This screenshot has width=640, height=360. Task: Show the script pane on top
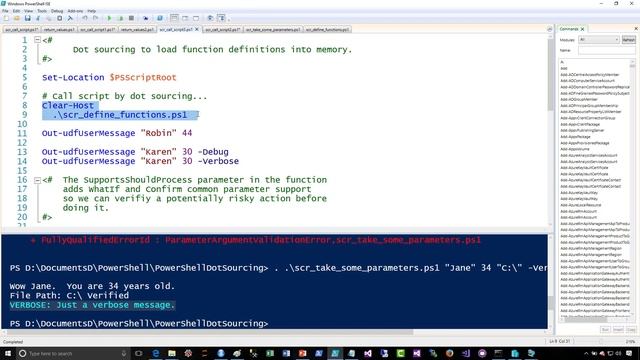click(x=174, y=18)
